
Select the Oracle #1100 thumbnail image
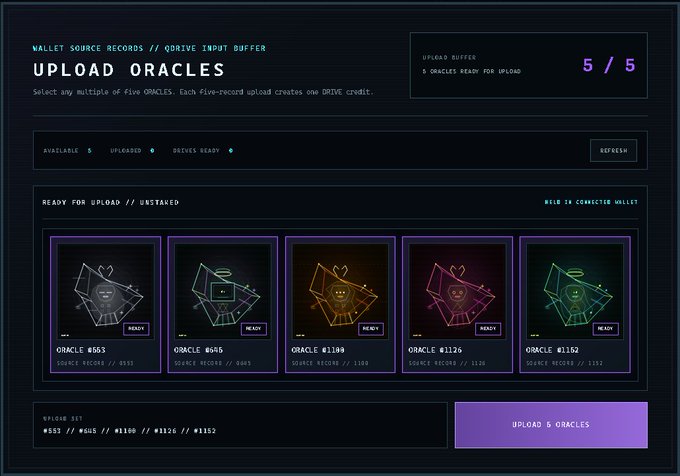(x=340, y=291)
